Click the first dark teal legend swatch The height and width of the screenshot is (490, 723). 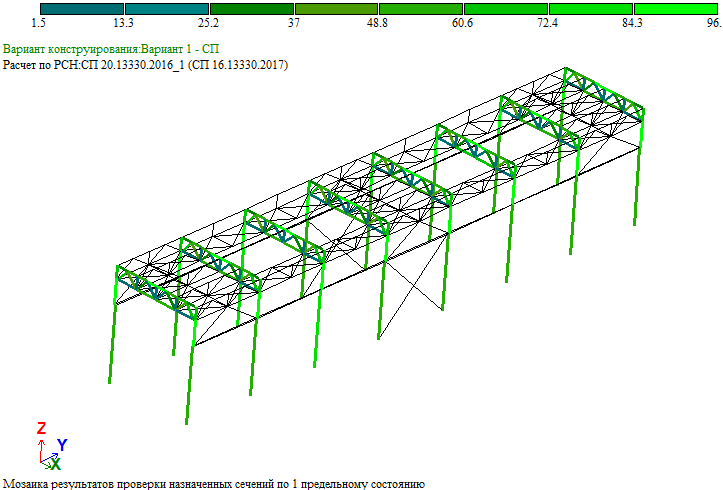(82, 9)
